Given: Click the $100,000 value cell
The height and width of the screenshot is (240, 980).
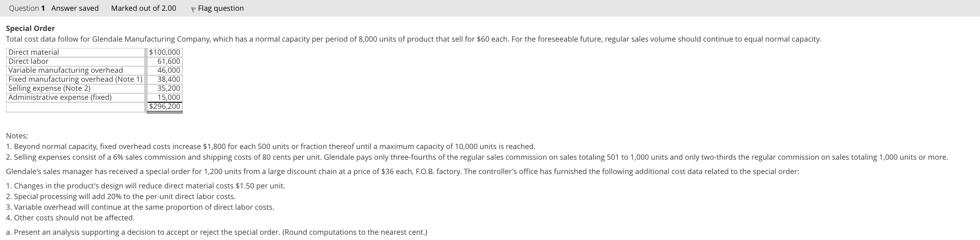Looking at the screenshot, I should (164, 52).
